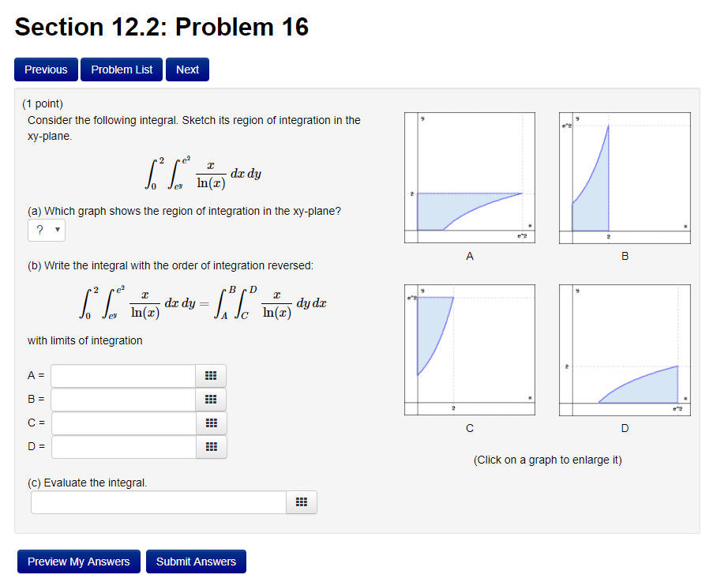Click Preview My Answers
Viewport: 728px width, 586px height.
click(78, 562)
